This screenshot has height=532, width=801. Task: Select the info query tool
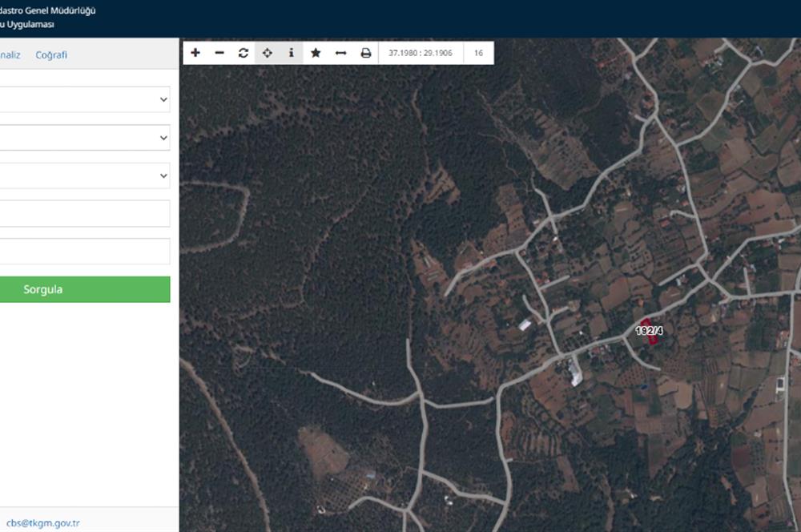(292, 53)
